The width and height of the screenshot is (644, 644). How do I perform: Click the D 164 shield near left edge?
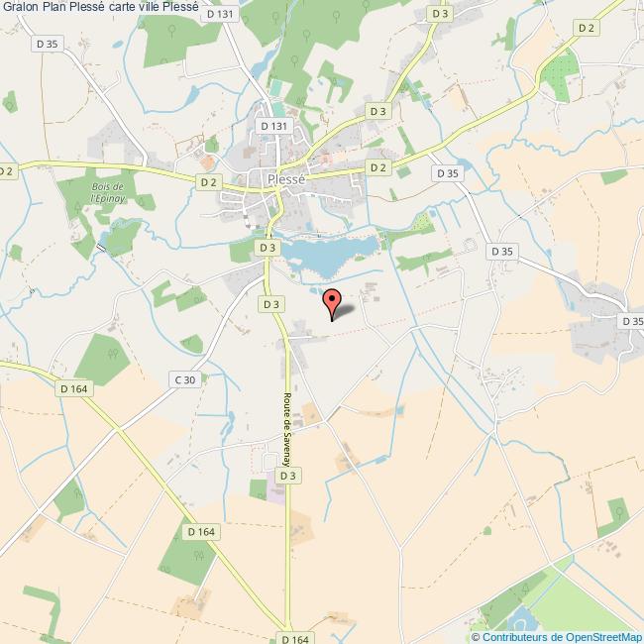click(74, 388)
